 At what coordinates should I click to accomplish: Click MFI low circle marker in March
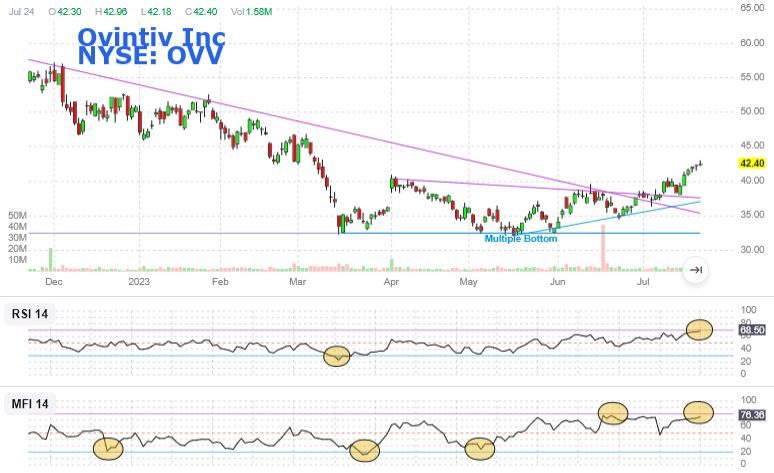pyautogui.click(x=364, y=450)
